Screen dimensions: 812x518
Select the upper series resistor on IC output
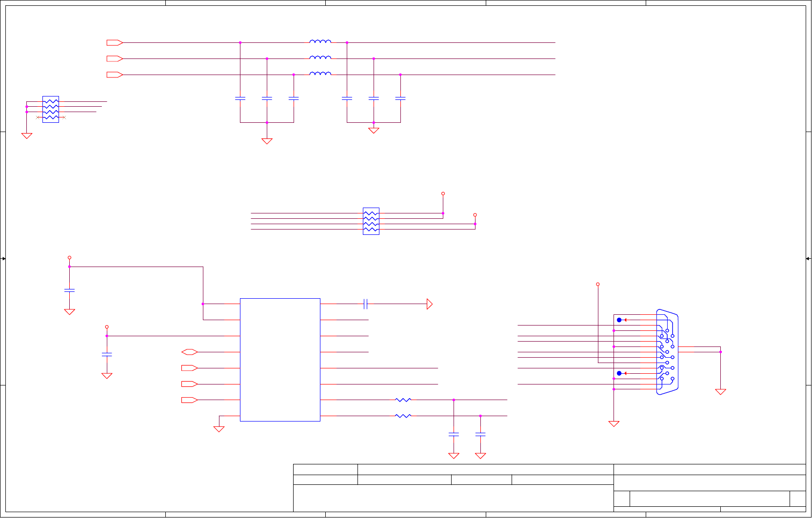click(x=403, y=400)
